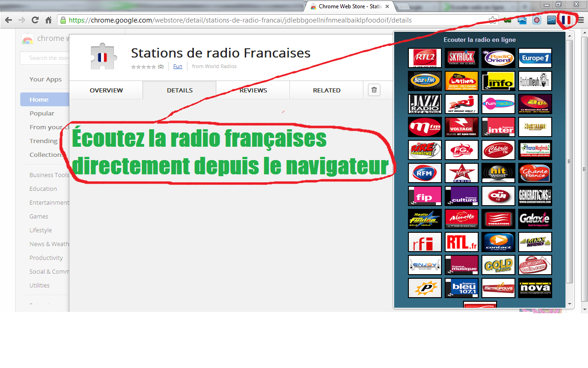Start Voltage radio stream
Image resolution: width=588 pixels, height=368 pixels.
click(x=462, y=127)
